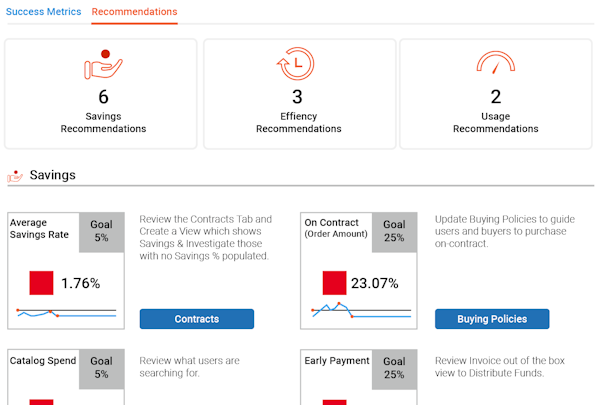Click the Savings hand-with-coin icon
This screenshot has width=600, height=405.
(x=103, y=65)
